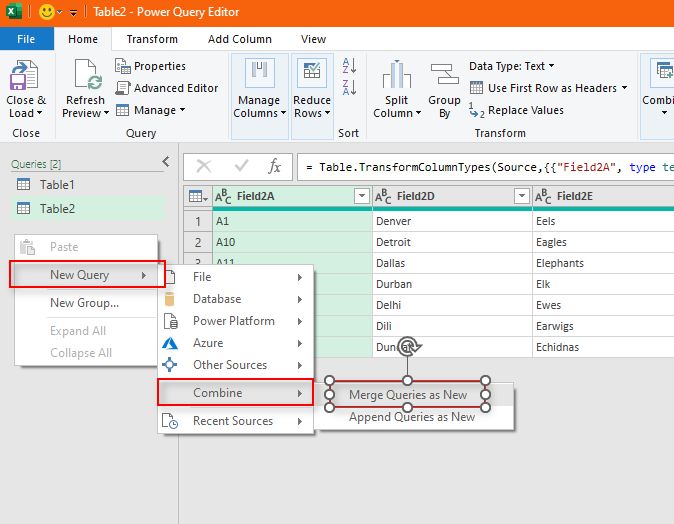The width and height of the screenshot is (674, 524).
Task: Open the File tab
Action: point(27,39)
